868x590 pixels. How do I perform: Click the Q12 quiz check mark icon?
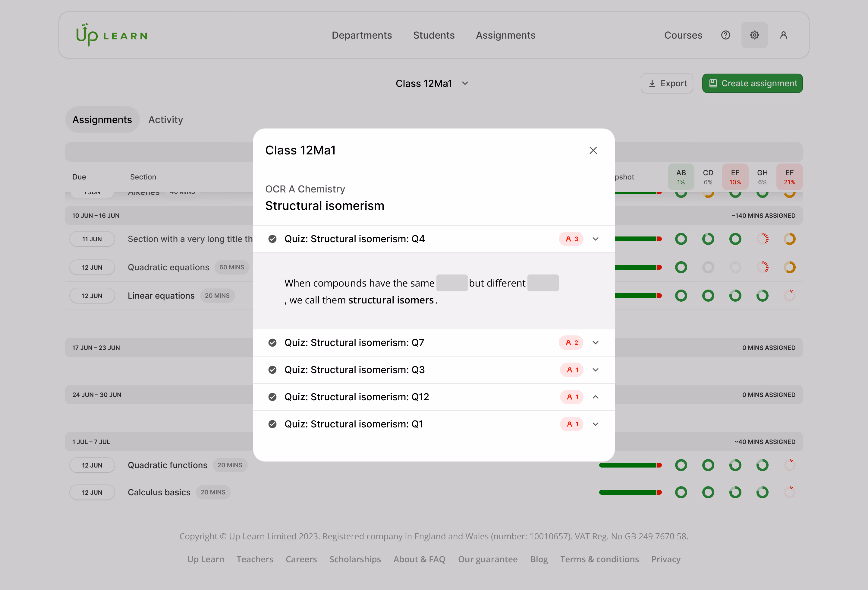click(x=273, y=397)
